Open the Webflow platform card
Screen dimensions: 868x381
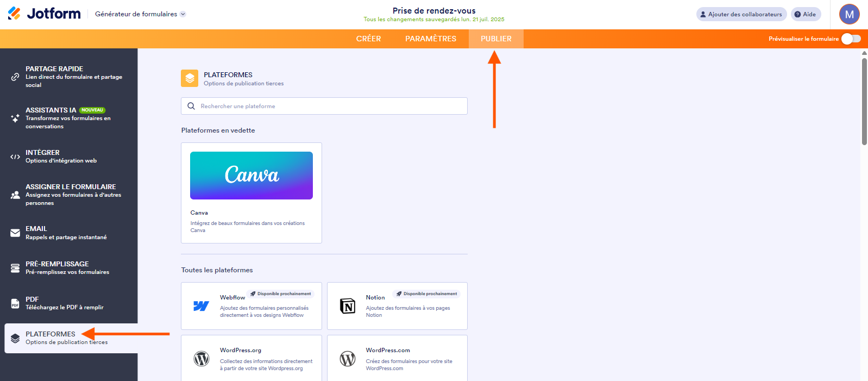pyautogui.click(x=251, y=306)
